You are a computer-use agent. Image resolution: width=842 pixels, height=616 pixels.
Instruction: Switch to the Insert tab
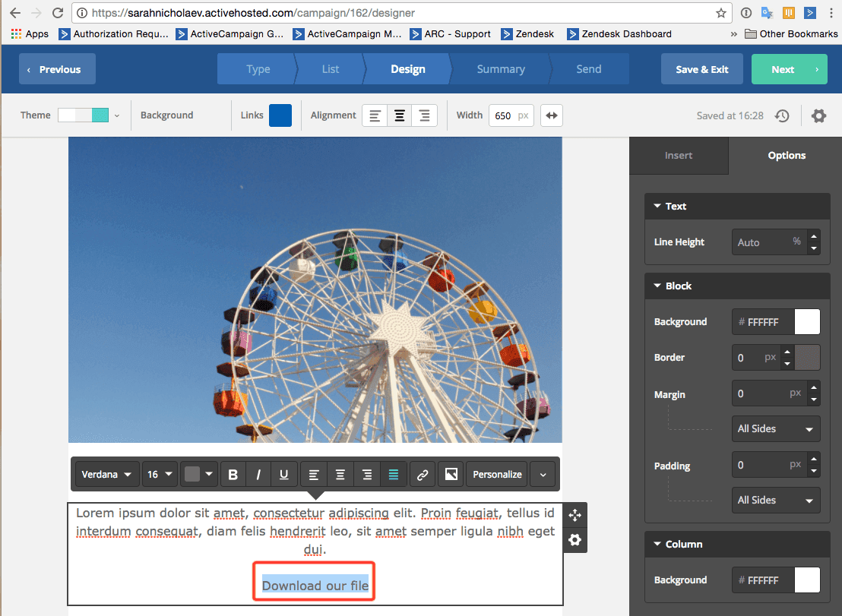pyautogui.click(x=678, y=155)
